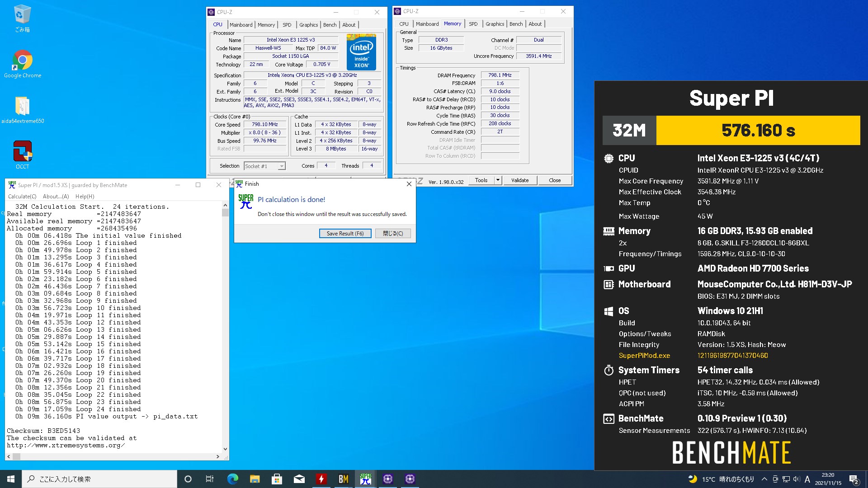
Task: Open Task View on the taskbar
Action: point(210,479)
